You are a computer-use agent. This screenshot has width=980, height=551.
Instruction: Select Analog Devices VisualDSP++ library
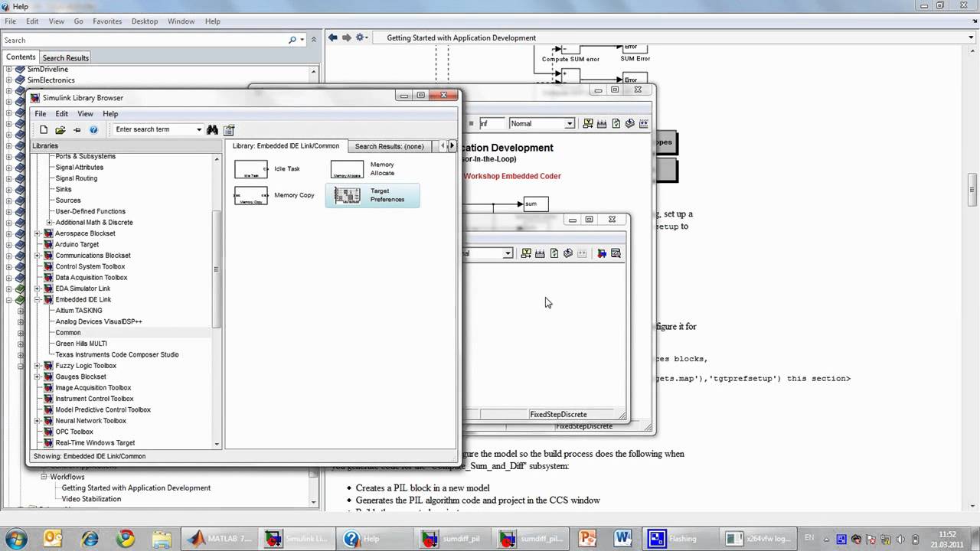point(99,321)
